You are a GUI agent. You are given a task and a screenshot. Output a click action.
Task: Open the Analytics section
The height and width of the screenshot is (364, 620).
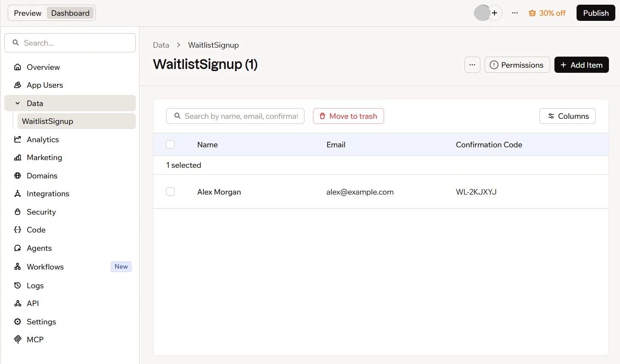[70, 140]
